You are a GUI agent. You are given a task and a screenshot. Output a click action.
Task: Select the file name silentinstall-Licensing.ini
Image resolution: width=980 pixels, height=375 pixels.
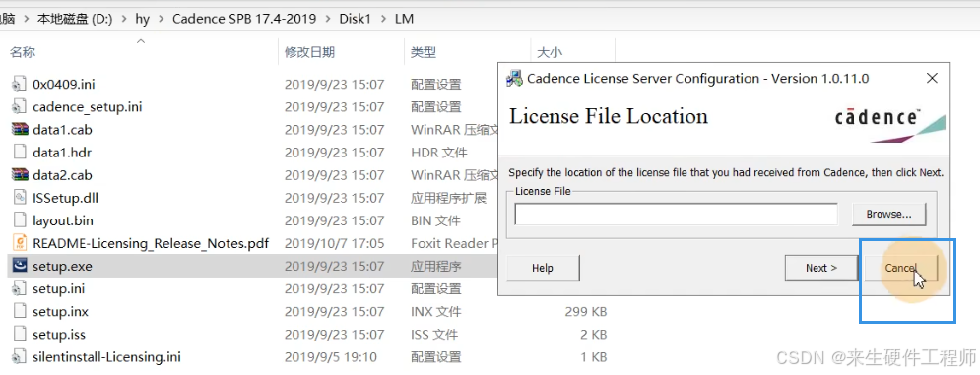(x=107, y=357)
